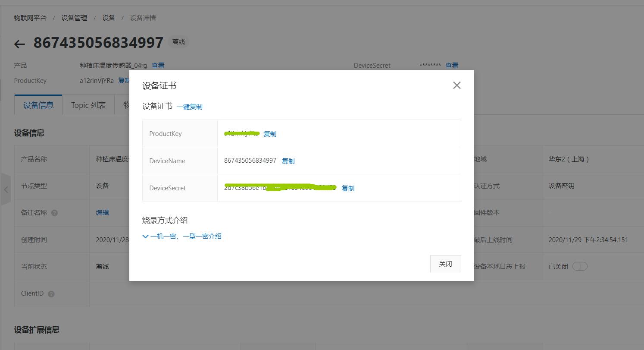Click 种植床温度传感器_04rg product name
This screenshot has width=644, height=350.
[x=113, y=66]
